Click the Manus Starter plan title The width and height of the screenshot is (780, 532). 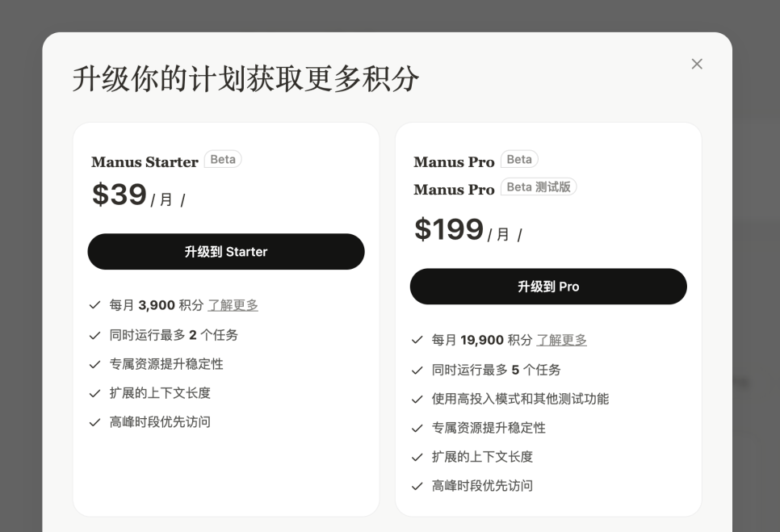pyautogui.click(x=145, y=161)
